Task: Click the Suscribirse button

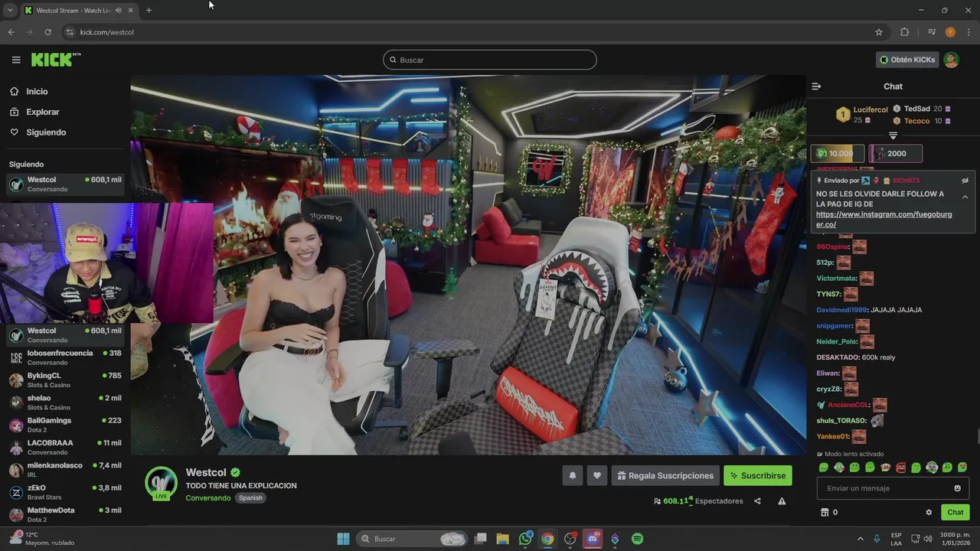Action: (x=758, y=475)
